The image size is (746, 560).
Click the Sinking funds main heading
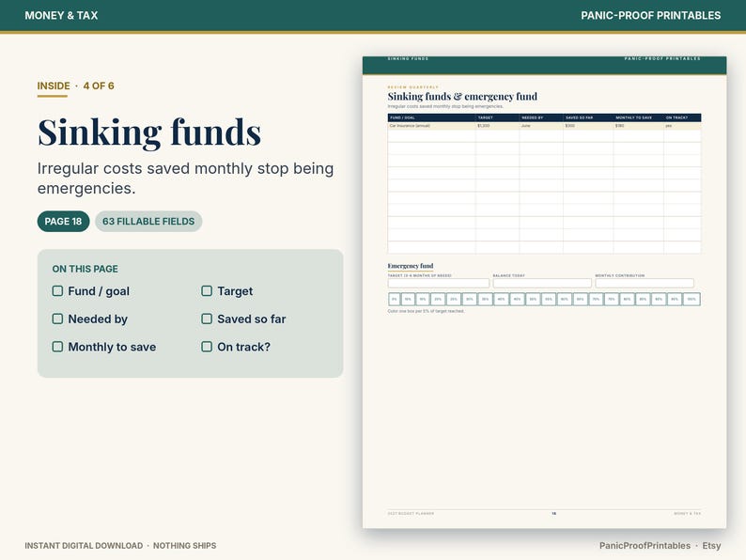click(149, 132)
